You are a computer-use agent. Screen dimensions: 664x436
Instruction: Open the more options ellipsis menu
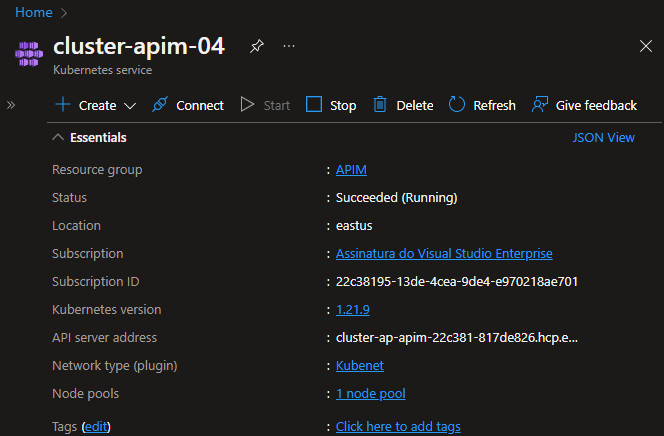coord(289,46)
